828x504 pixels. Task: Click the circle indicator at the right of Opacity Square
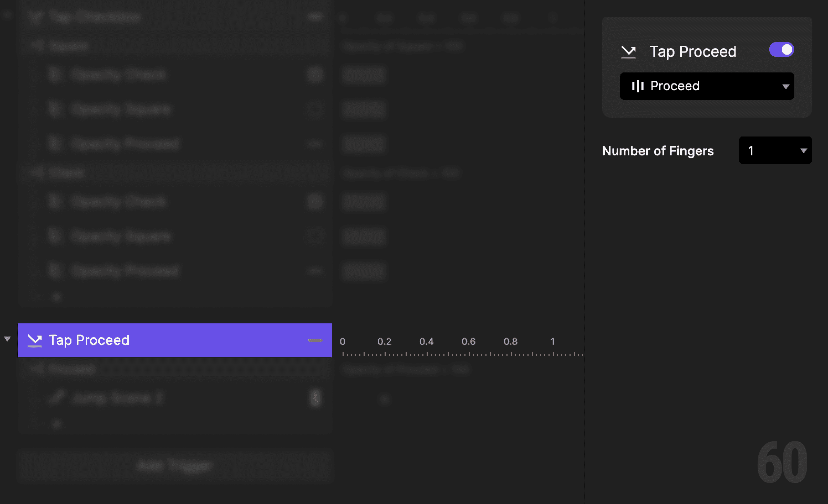click(315, 109)
